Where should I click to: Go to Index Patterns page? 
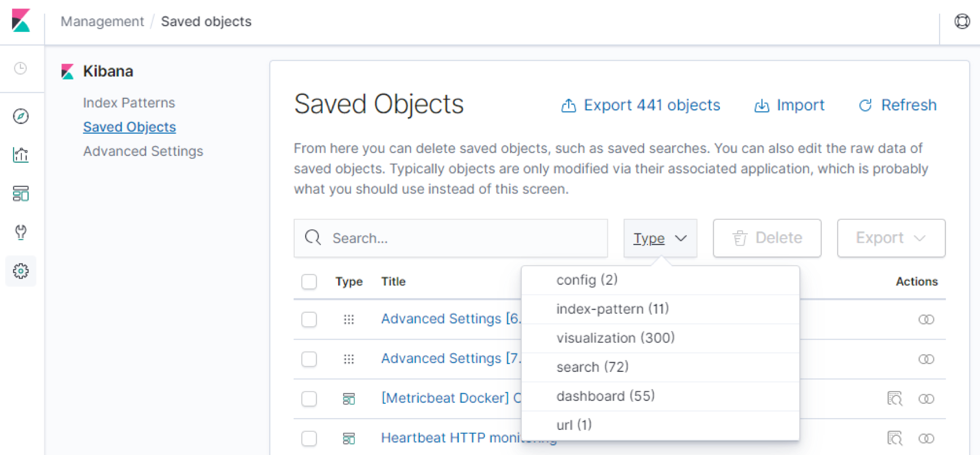pyautogui.click(x=129, y=103)
